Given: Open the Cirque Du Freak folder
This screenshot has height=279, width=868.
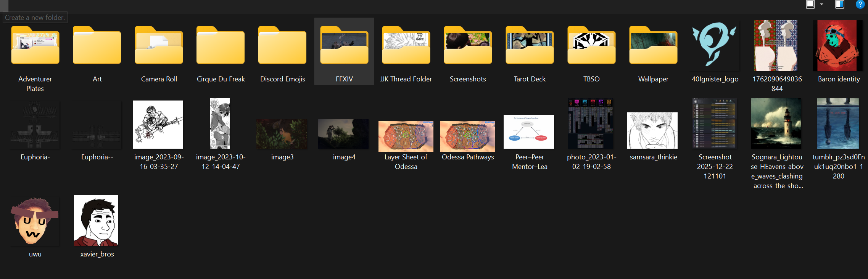Looking at the screenshot, I should (221, 45).
